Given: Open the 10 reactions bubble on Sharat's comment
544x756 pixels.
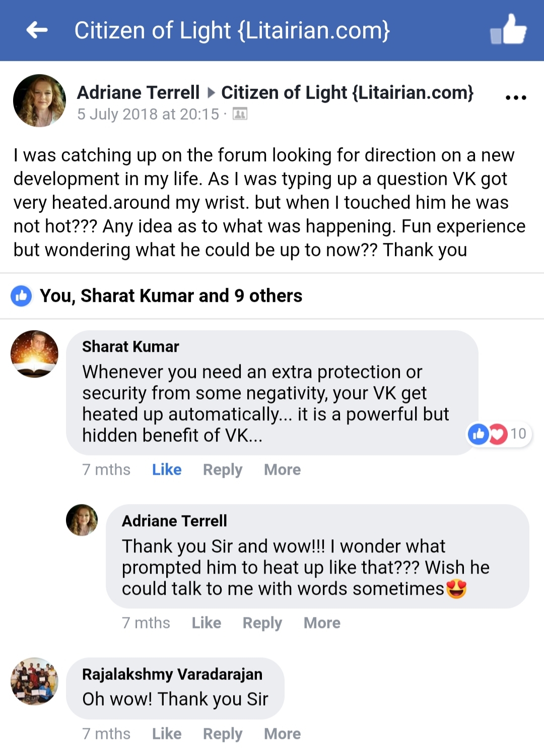Looking at the screenshot, I should click(498, 434).
